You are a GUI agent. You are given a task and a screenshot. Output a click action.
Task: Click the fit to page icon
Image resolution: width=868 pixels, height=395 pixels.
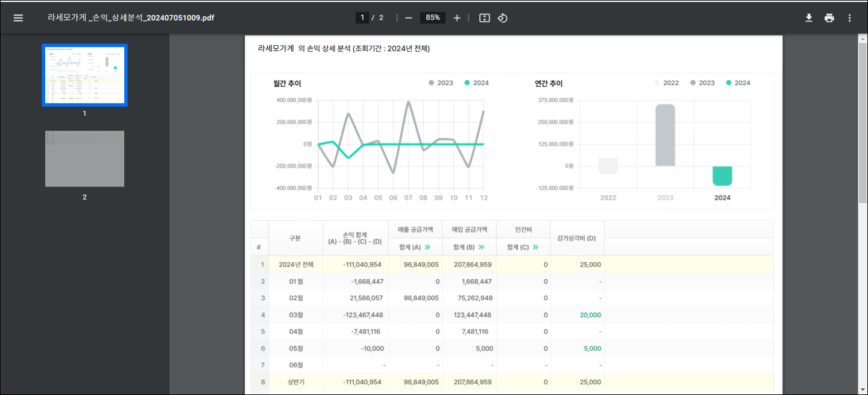click(x=484, y=18)
